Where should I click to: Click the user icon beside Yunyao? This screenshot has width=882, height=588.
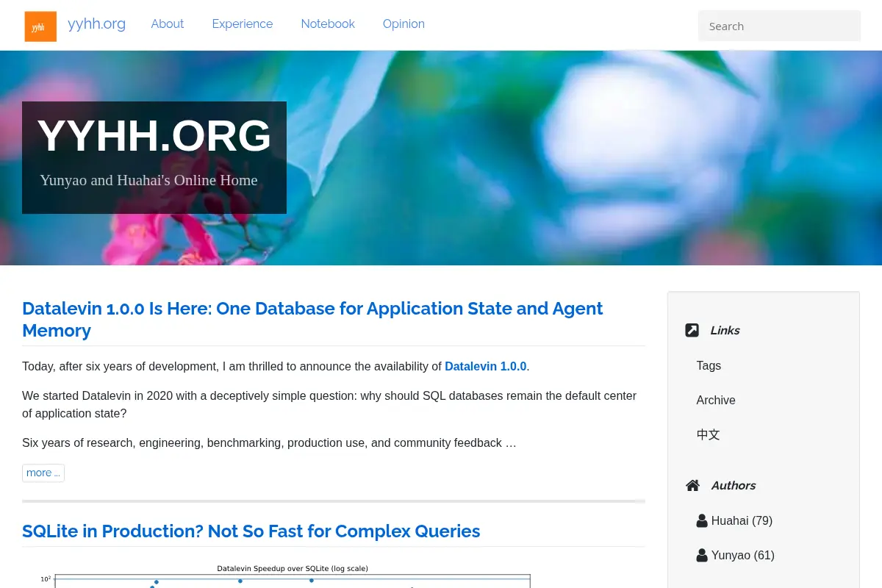(702, 555)
